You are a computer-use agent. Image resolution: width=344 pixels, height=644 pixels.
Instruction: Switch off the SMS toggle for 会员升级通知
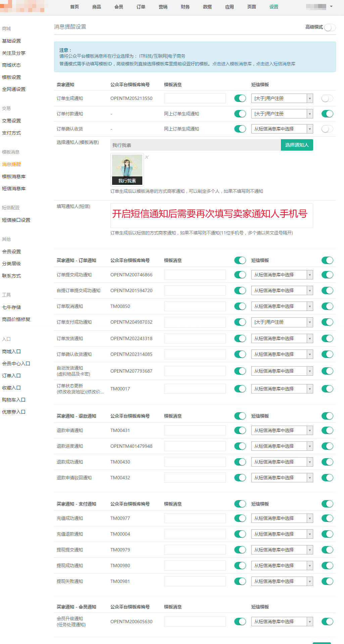327,622
